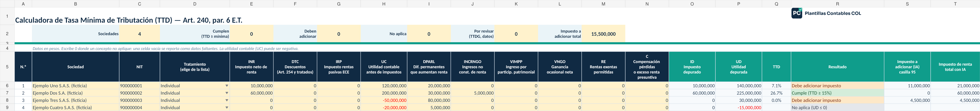Select negative UC cell -50,000,000

pos(384,100)
